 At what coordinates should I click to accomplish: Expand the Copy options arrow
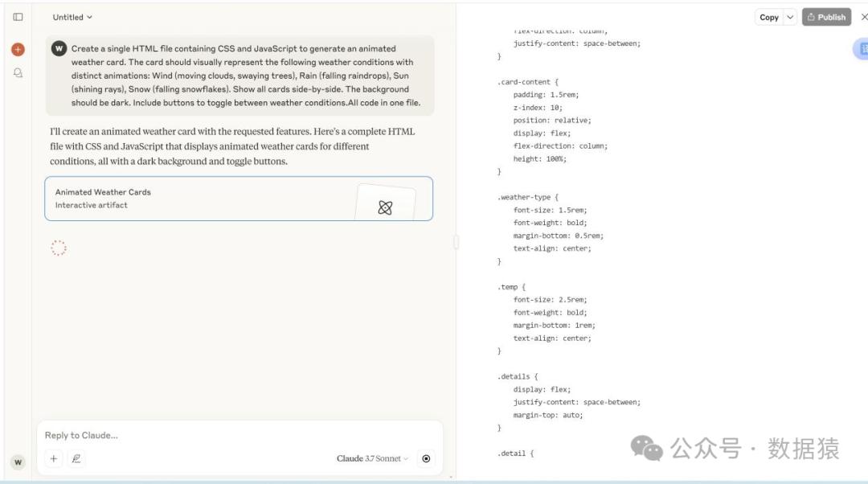(x=791, y=17)
